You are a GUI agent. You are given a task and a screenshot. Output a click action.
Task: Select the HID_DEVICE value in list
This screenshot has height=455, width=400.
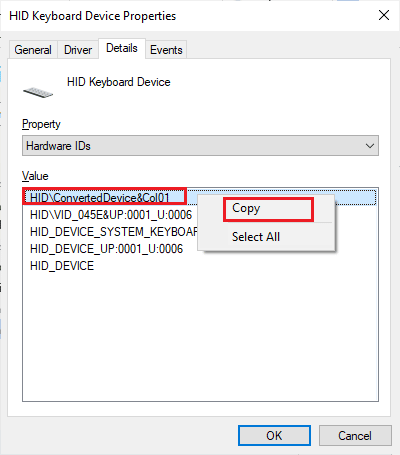[62, 266]
